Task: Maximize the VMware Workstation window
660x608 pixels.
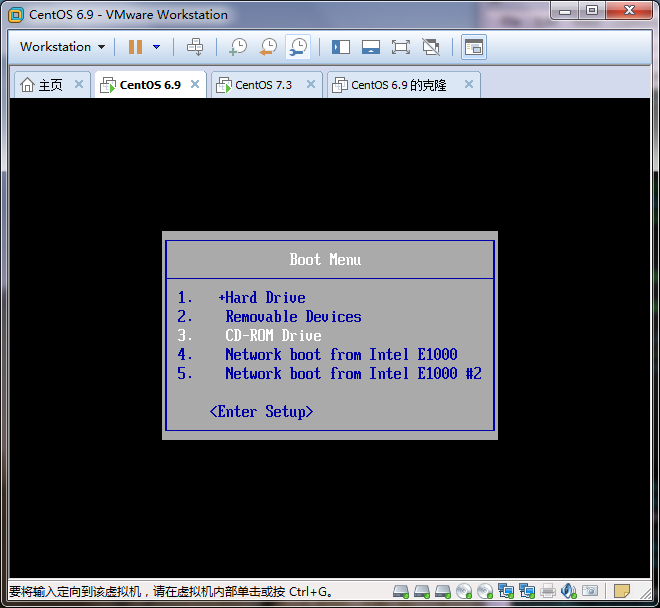Action: pos(592,10)
